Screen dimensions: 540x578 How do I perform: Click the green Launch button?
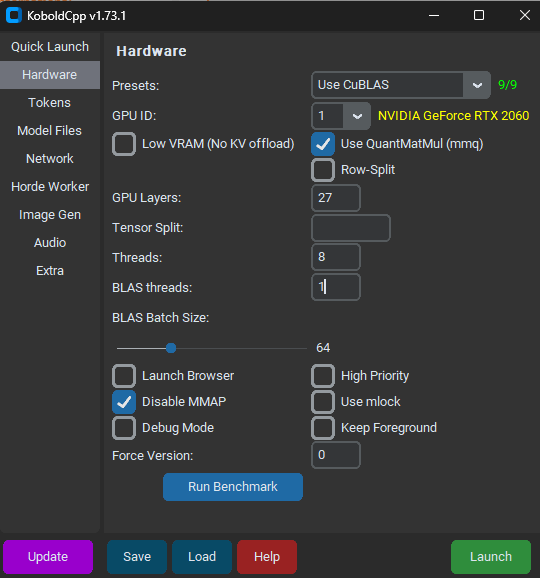(491, 557)
